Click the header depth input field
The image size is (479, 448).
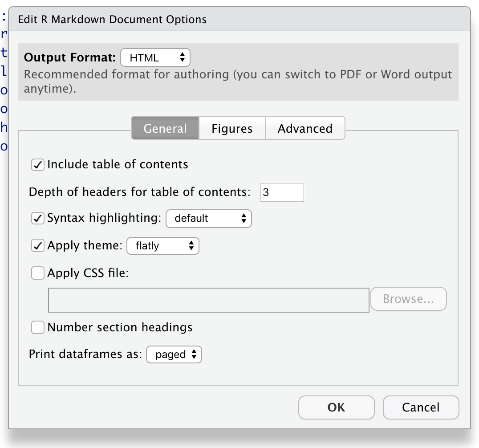(x=282, y=192)
